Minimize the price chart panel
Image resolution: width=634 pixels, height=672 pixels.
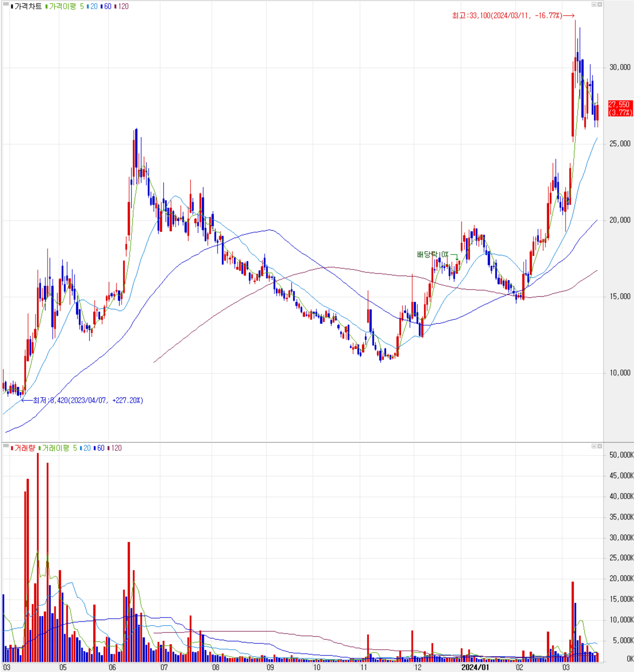594,5
